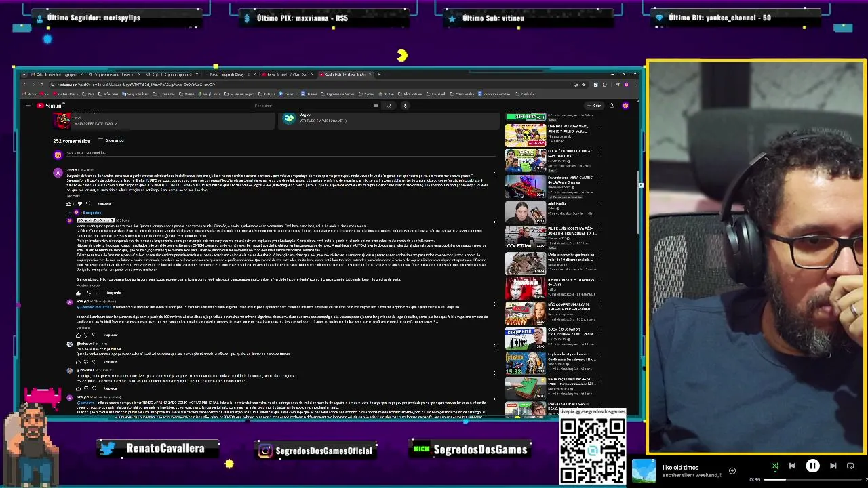Select the active Qual o Maior Problema tab
The height and width of the screenshot is (488, 868).
(346, 74)
